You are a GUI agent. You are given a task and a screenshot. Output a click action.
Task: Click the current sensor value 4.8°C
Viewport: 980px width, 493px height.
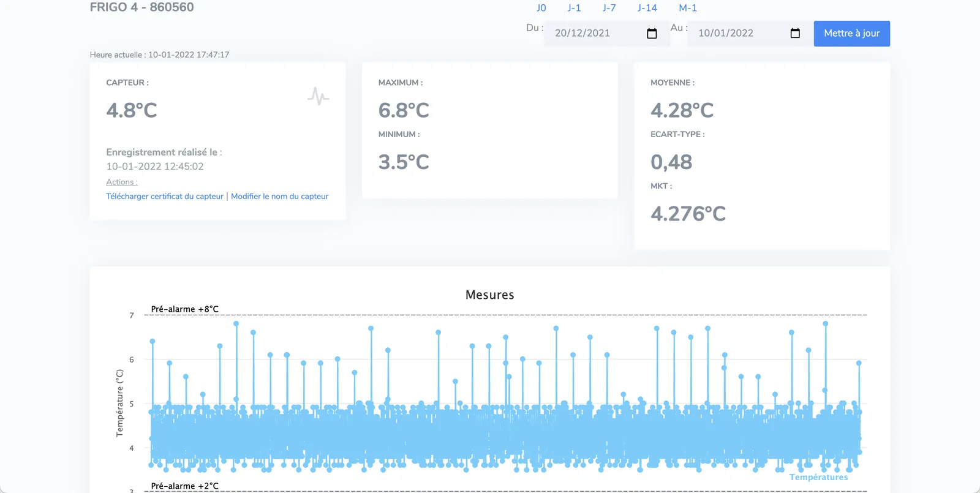click(132, 110)
